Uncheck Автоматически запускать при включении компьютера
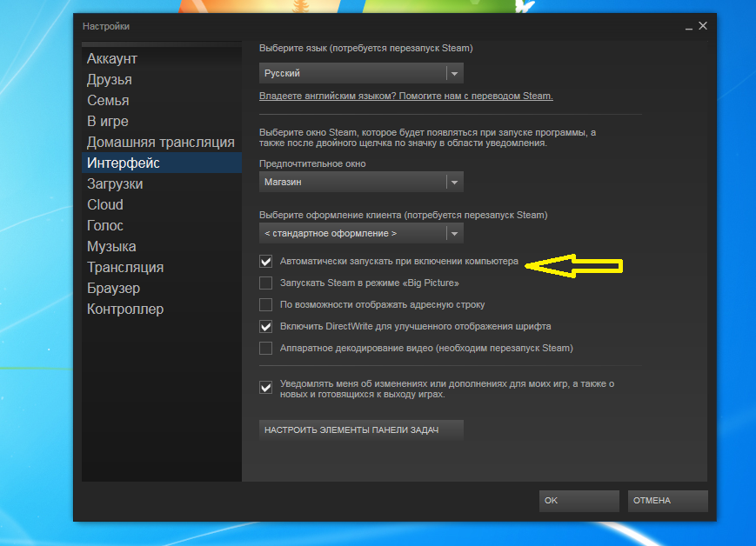The image size is (756, 546). pos(265,261)
